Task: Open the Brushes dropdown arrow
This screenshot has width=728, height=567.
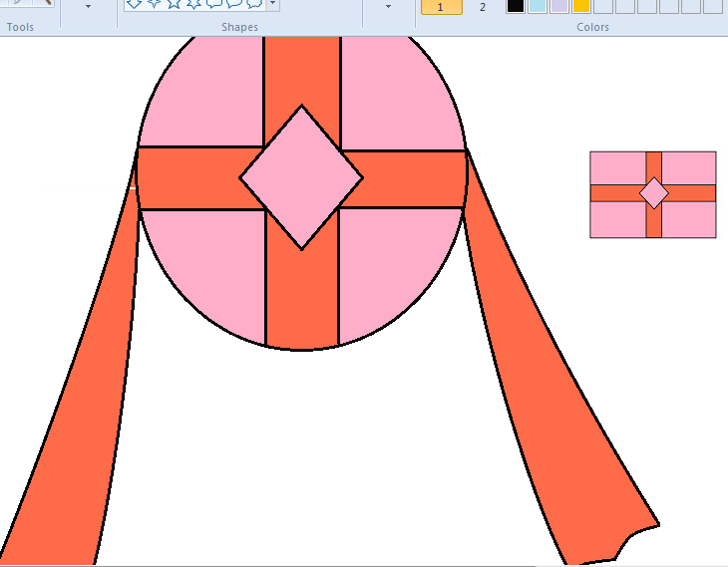Action: coord(88,6)
